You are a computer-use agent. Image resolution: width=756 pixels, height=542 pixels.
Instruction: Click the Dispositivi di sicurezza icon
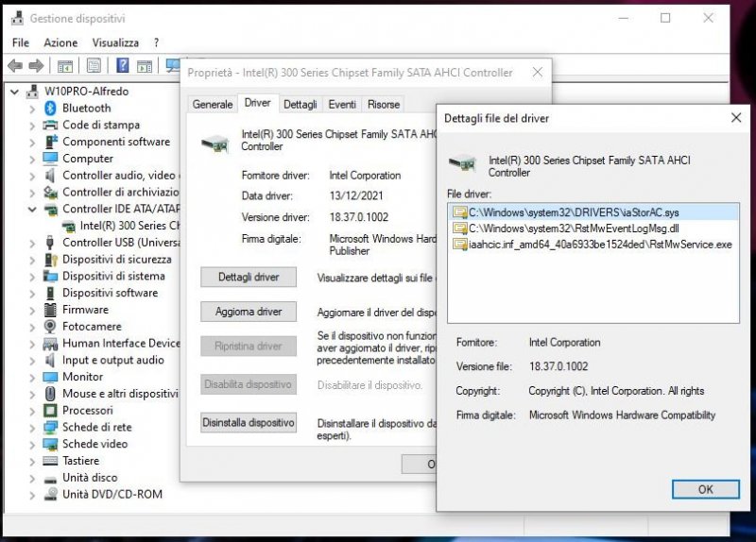coord(50,259)
